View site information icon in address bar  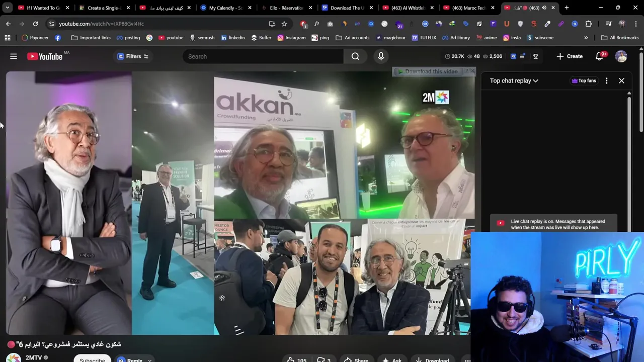[x=51, y=24]
